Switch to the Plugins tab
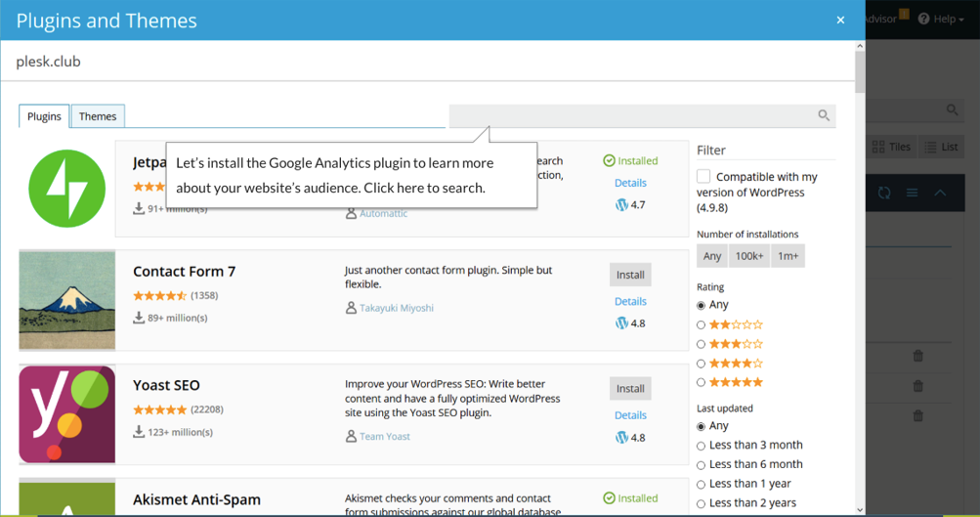 point(44,116)
